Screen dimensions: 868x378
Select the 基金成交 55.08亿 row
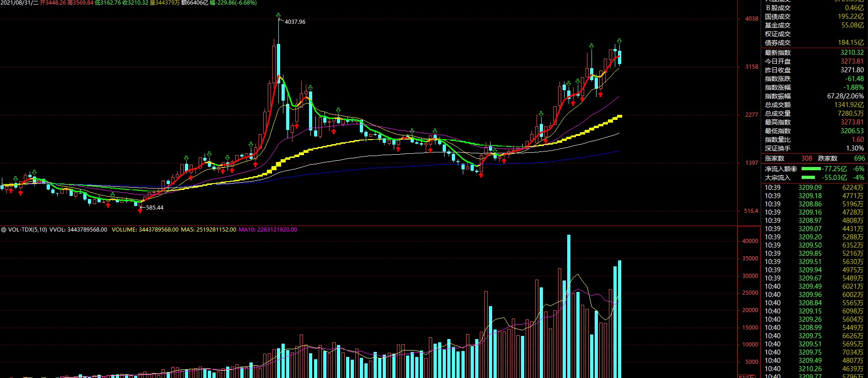(814, 25)
